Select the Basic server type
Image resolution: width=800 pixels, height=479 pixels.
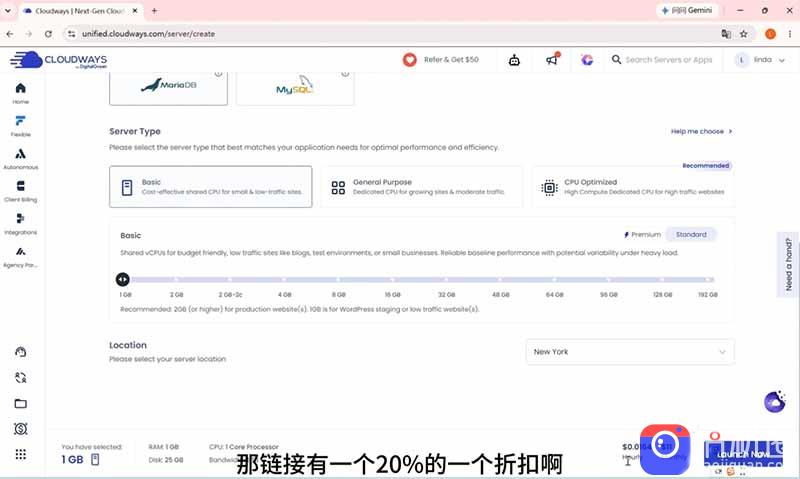tap(211, 187)
